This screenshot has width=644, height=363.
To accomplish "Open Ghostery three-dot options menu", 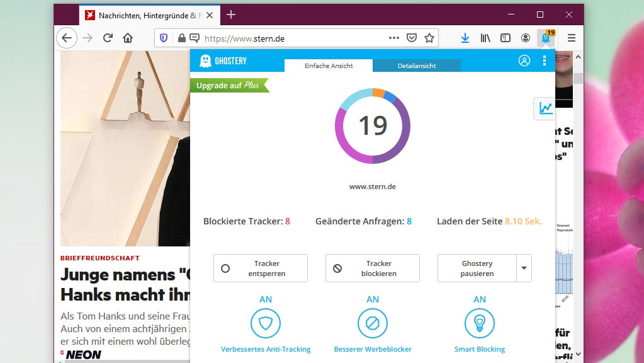I will [545, 61].
